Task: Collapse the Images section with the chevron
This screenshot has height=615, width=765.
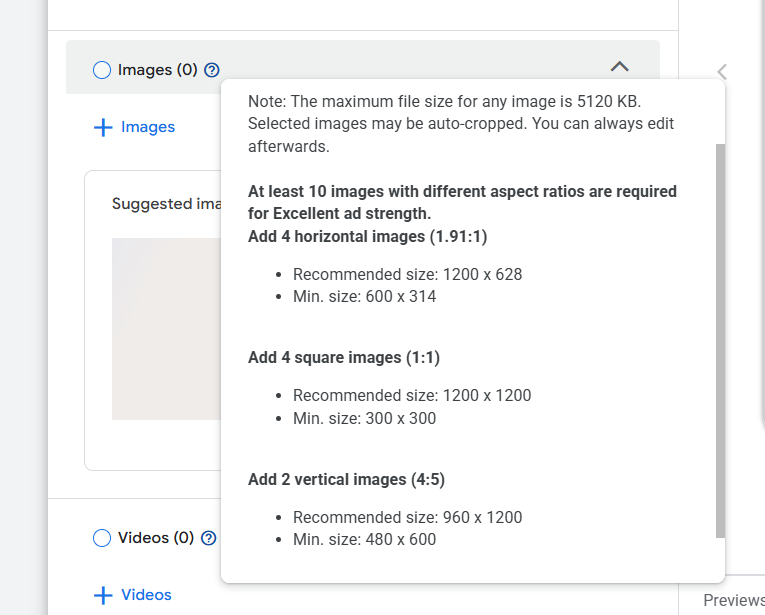Action: pos(619,67)
